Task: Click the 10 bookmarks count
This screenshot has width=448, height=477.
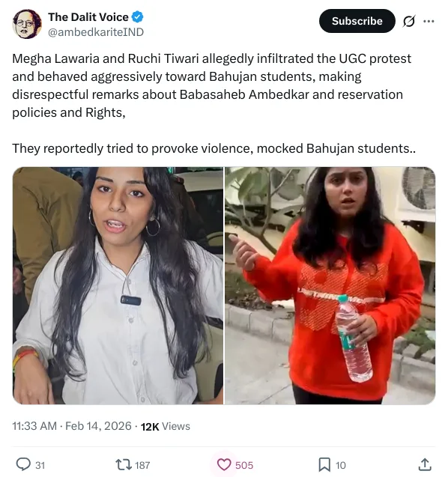Action: click(x=341, y=465)
